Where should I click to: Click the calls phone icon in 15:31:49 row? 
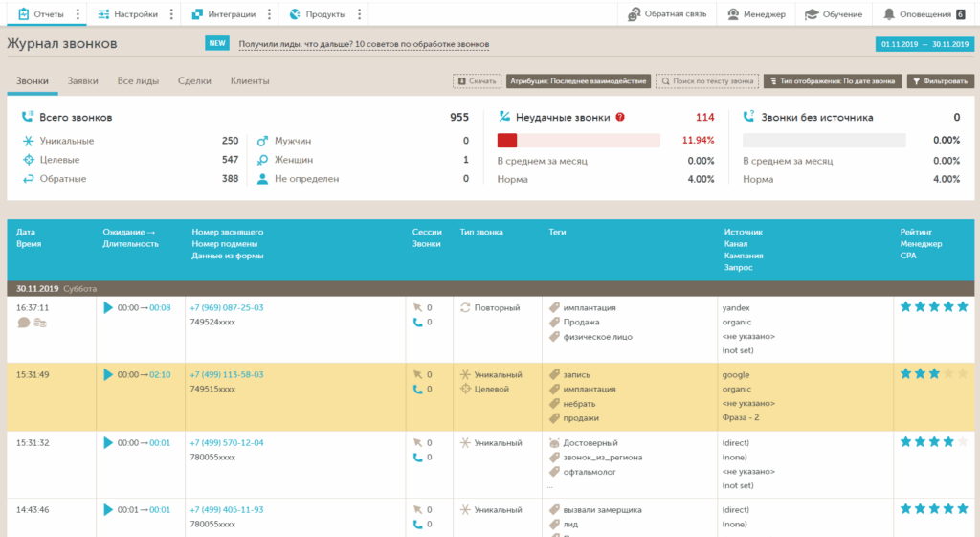coord(417,389)
